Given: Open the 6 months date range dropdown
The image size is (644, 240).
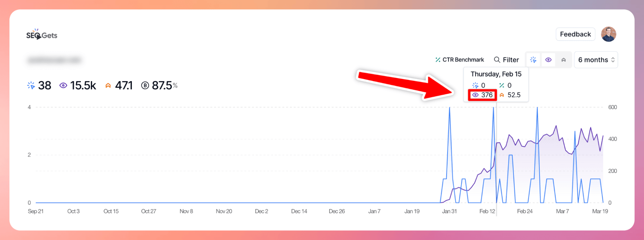Looking at the screenshot, I should click(593, 60).
